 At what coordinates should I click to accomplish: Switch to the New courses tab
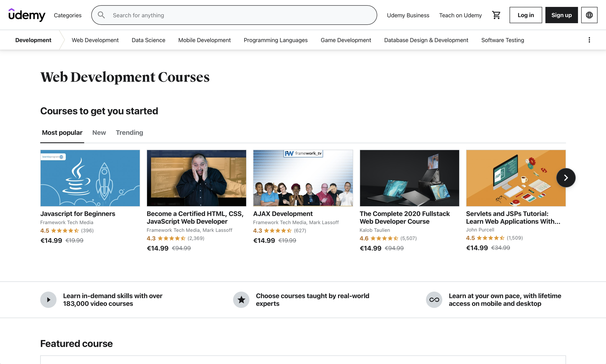coord(99,133)
